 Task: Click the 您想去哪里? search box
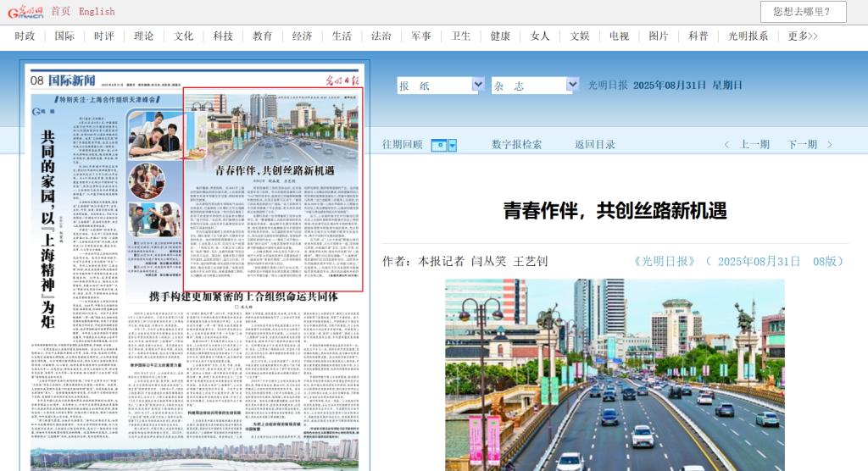click(x=804, y=12)
